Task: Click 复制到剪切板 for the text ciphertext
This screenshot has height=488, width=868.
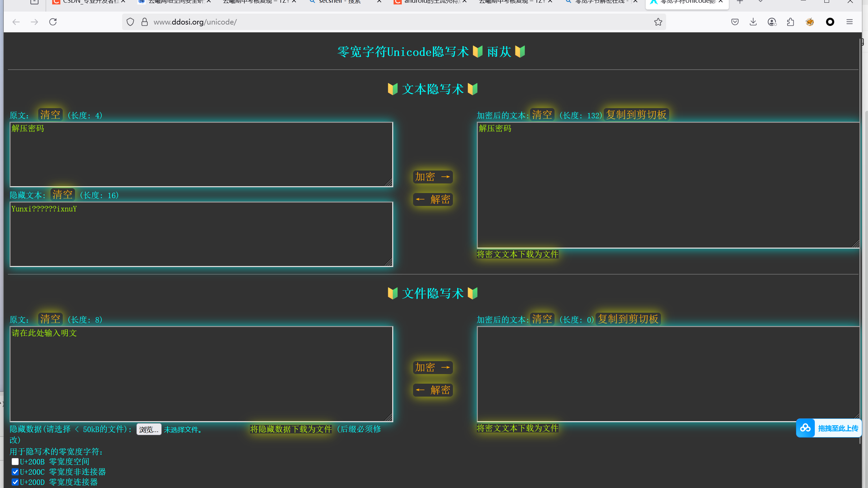Action: pos(636,115)
